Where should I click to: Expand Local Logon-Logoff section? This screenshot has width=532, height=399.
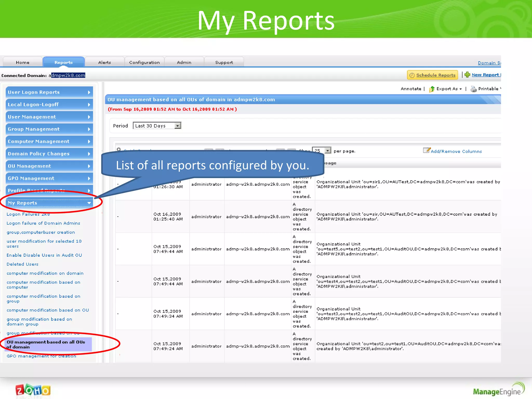tap(49, 104)
